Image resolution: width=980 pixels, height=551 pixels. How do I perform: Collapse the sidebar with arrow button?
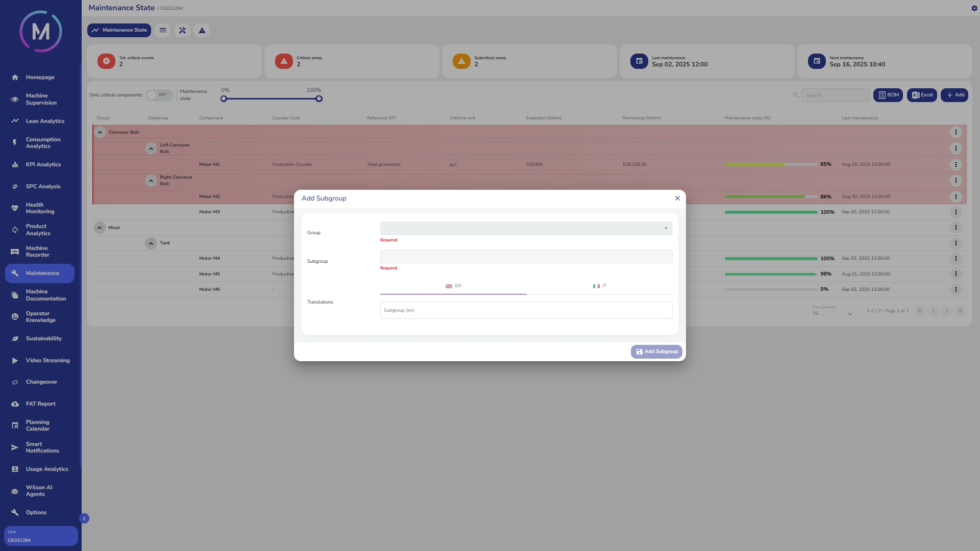(84, 518)
